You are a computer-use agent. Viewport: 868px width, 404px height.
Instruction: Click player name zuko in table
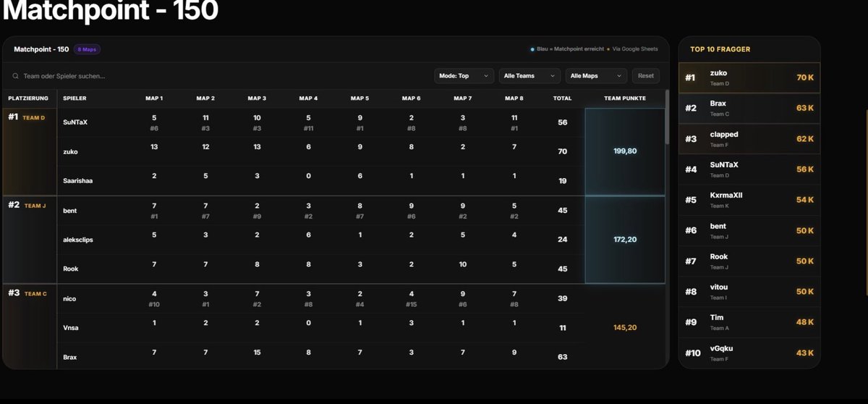click(x=70, y=152)
